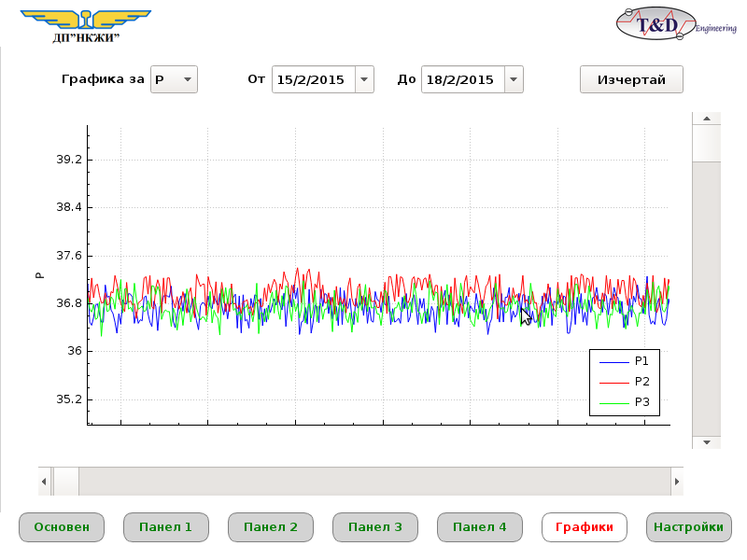Open the Настройки settings tab
The width and height of the screenshot is (747, 560).
pyautogui.click(x=688, y=527)
